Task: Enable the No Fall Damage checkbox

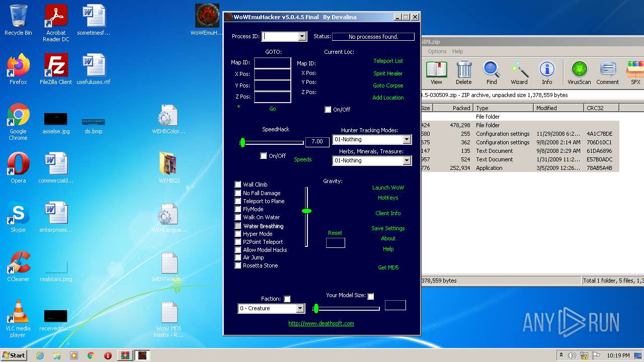Action: tap(238, 193)
